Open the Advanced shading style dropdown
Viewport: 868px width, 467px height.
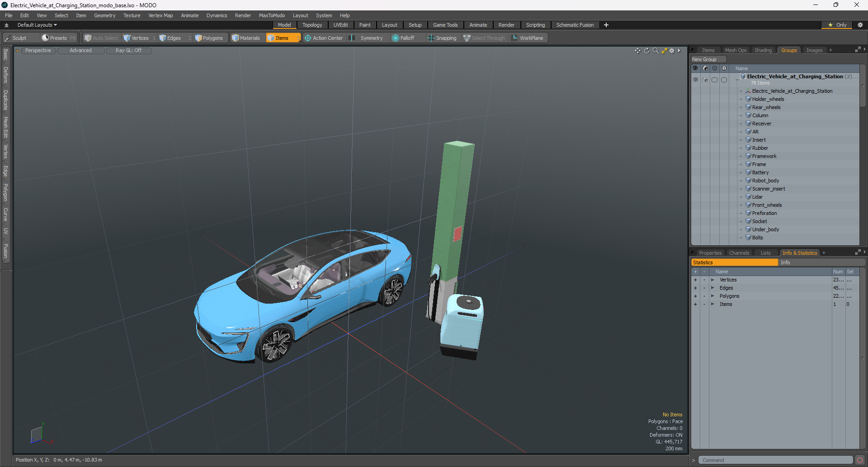[x=81, y=51]
